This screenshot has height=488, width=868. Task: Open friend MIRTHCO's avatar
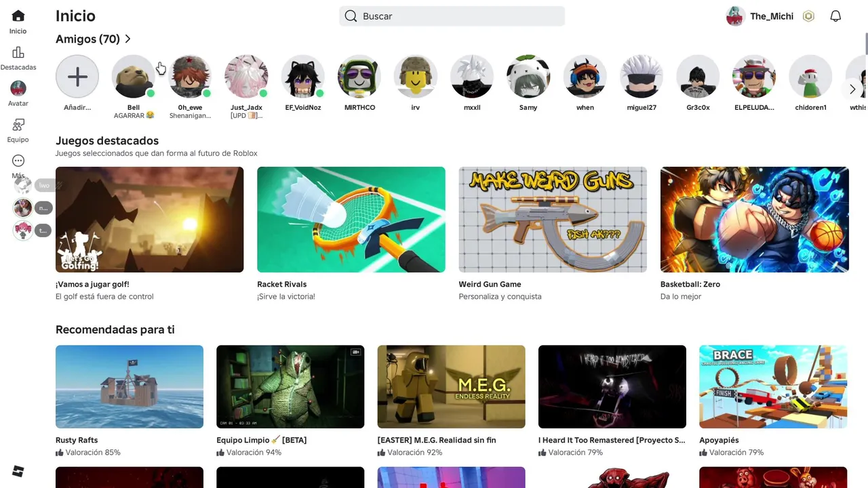(359, 77)
